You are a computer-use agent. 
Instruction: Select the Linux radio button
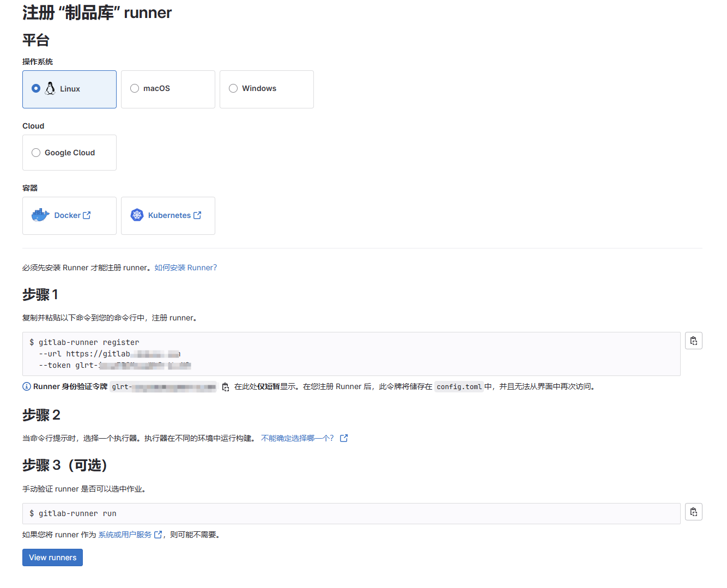point(36,88)
